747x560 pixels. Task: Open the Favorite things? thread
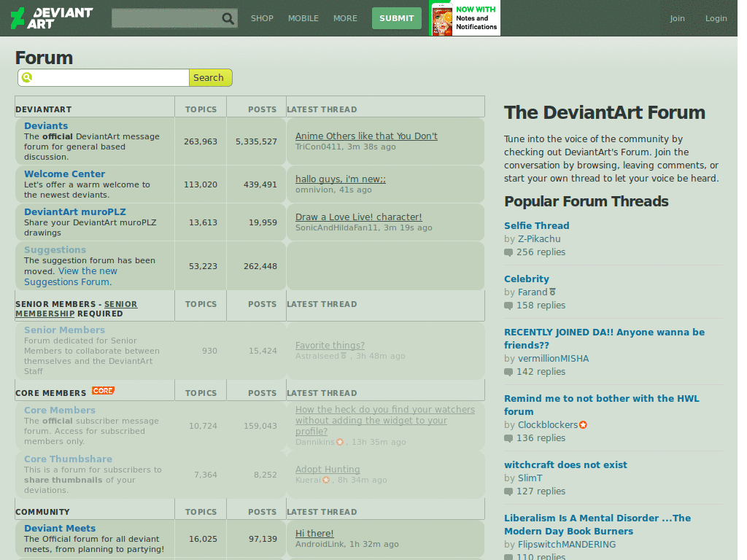click(x=330, y=345)
